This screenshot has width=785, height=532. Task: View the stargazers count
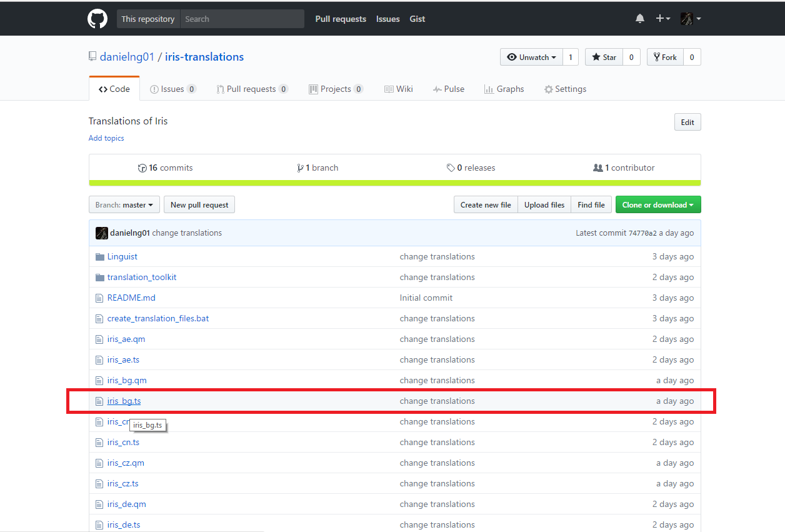[x=631, y=57]
